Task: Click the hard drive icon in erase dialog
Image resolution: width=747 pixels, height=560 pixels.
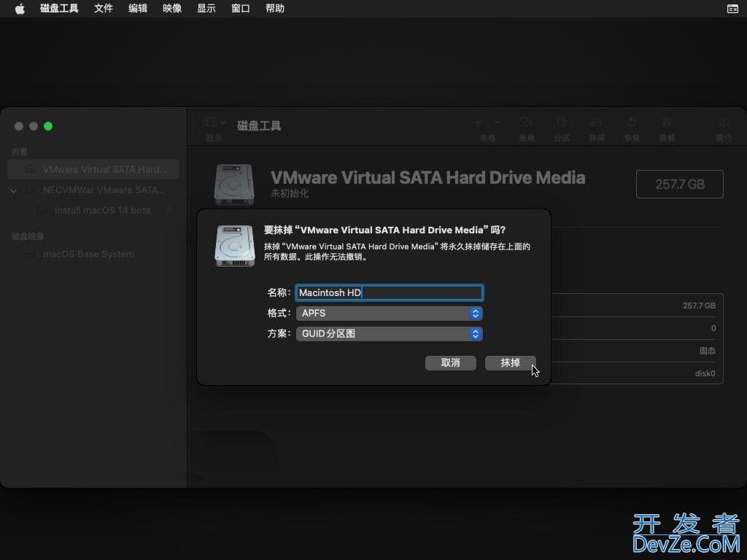Action: click(x=235, y=246)
